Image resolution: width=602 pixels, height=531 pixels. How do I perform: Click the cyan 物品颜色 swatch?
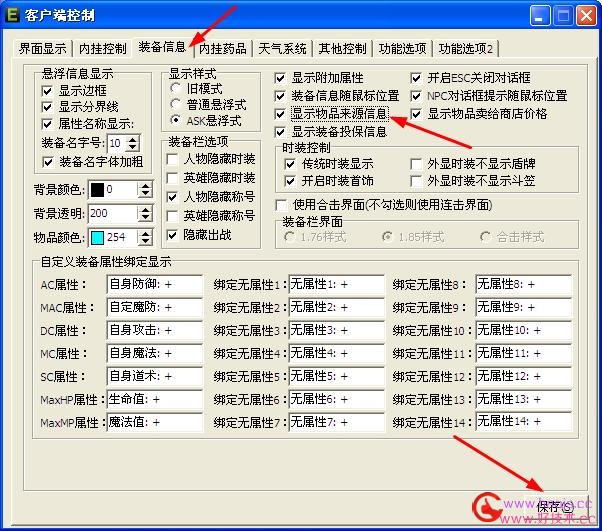(x=97, y=238)
